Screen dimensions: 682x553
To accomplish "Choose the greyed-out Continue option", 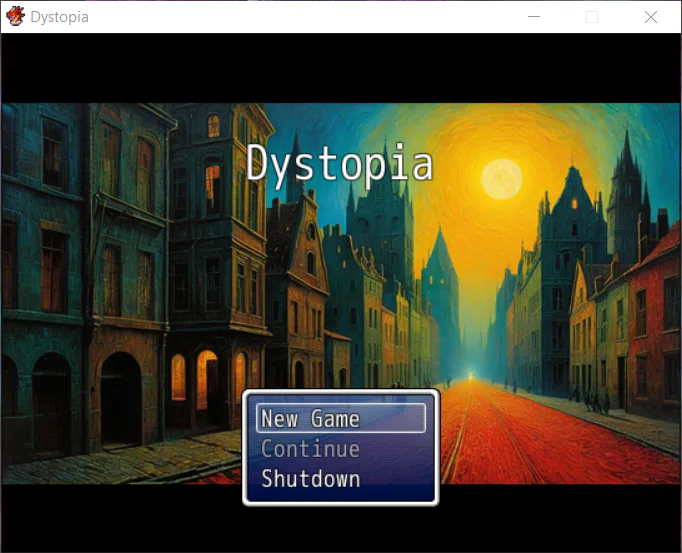I will pyautogui.click(x=311, y=449).
